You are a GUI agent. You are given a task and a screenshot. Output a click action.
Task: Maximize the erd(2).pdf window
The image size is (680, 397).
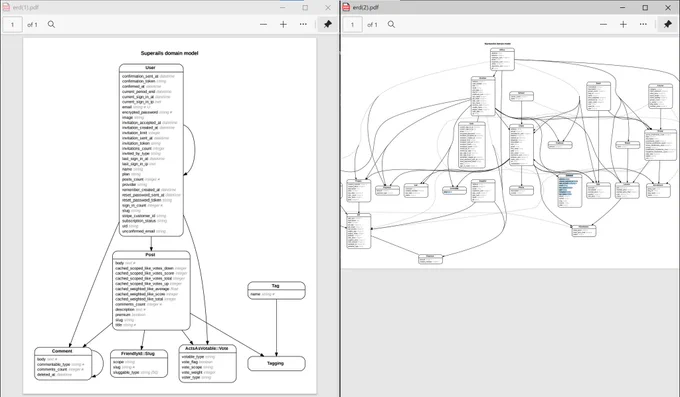coord(645,7)
